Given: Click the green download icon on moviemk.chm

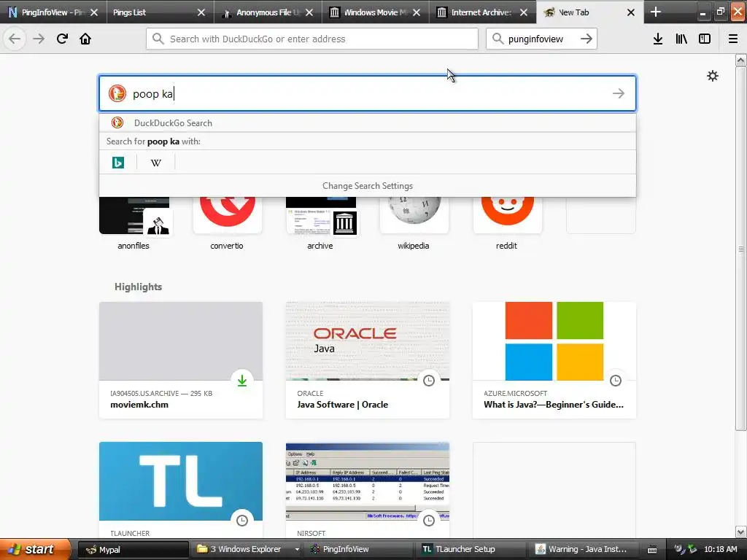Looking at the screenshot, I should [x=242, y=381].
